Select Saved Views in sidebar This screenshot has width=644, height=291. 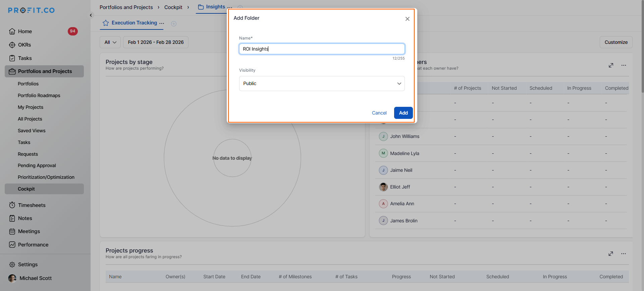(32, 131)
